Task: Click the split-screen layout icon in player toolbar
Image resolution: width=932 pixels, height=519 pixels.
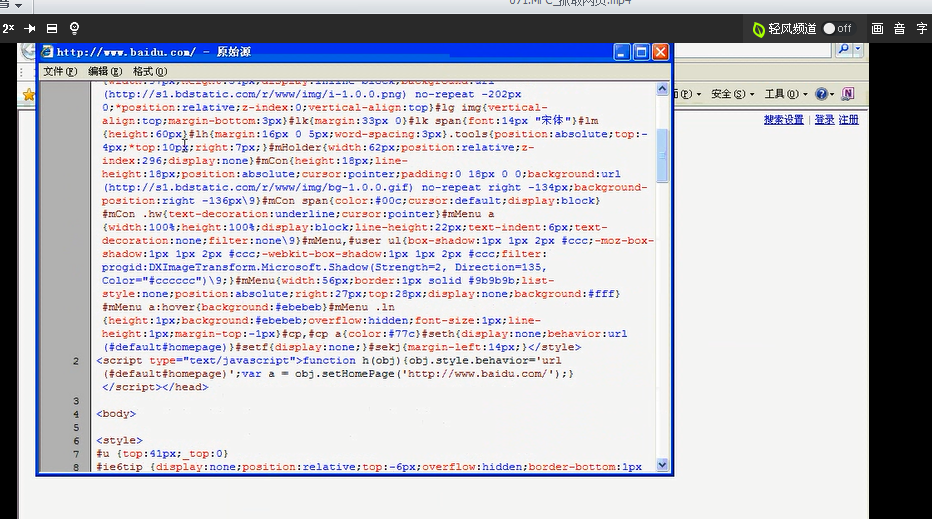Action: click(52, 28)
